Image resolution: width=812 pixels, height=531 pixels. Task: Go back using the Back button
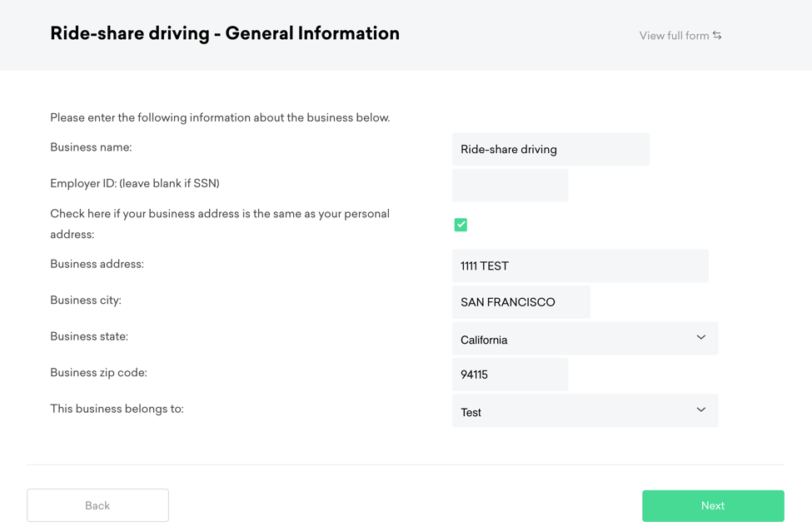[97, 505]
